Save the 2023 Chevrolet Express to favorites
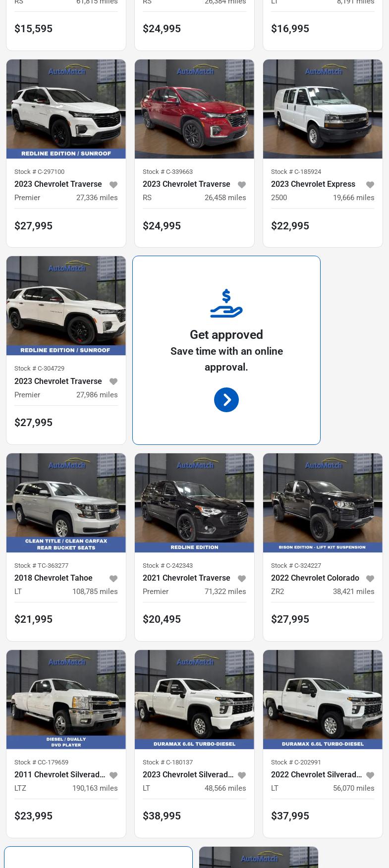Viewport: 389px width, 868px height. click(x=370, y=185)
